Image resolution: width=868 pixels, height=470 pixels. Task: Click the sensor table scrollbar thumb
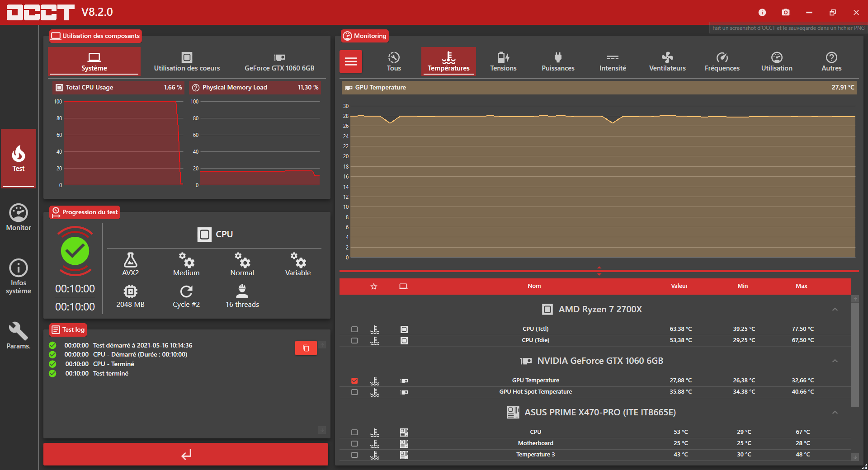855,355
